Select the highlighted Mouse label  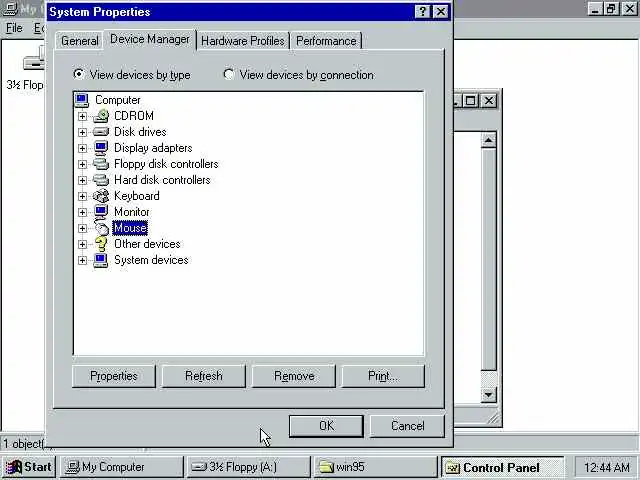point(130,228)
